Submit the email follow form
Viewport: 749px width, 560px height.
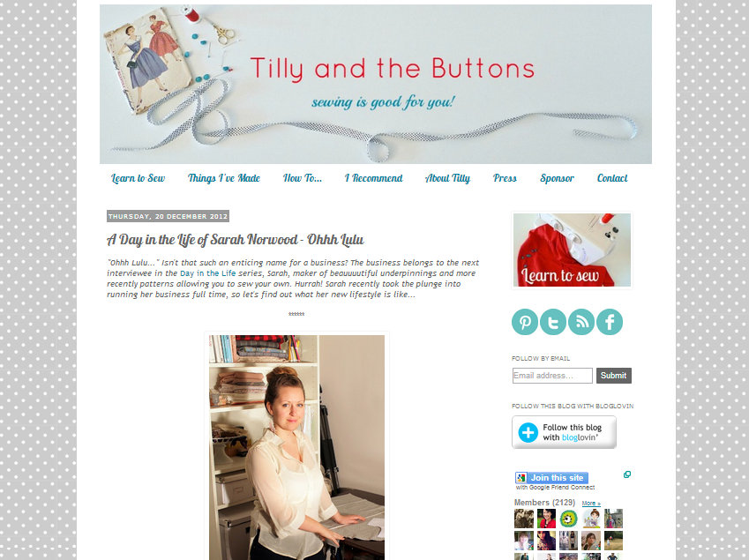coord(614,376)
